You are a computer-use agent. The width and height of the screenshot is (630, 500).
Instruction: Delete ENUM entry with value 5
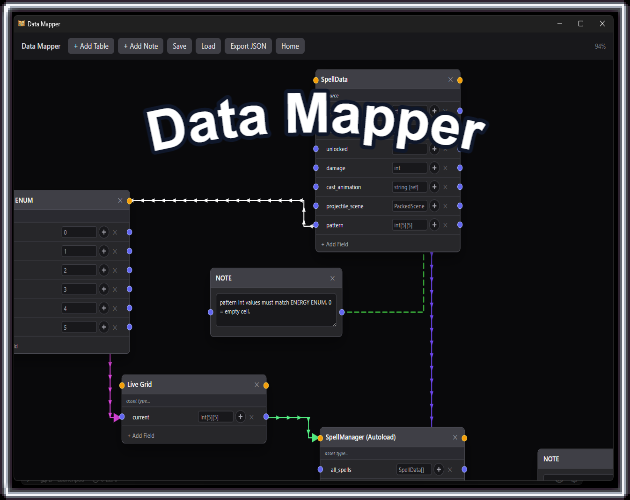115,328
